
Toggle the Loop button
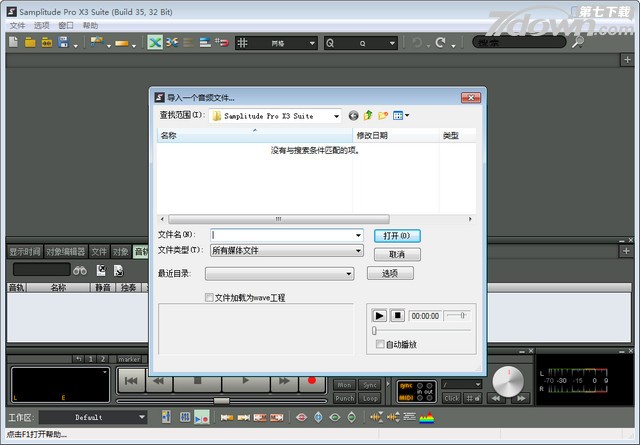click(x=370, y=398)
